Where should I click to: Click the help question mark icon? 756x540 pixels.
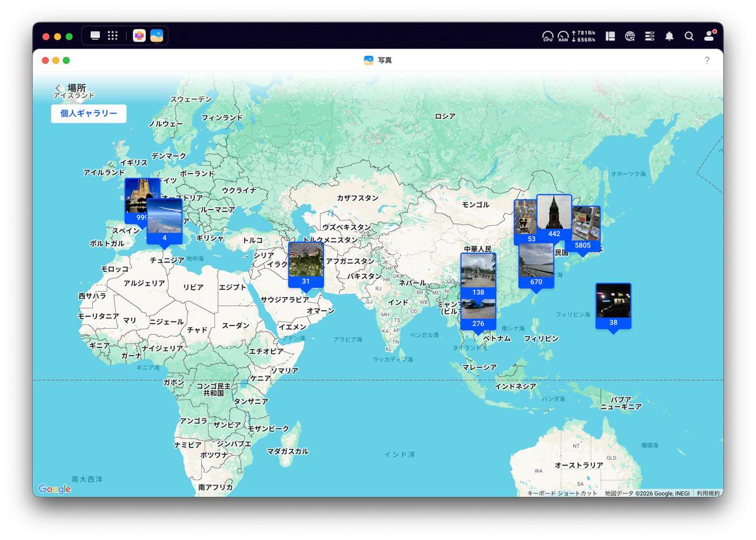[x=707, y=60]
